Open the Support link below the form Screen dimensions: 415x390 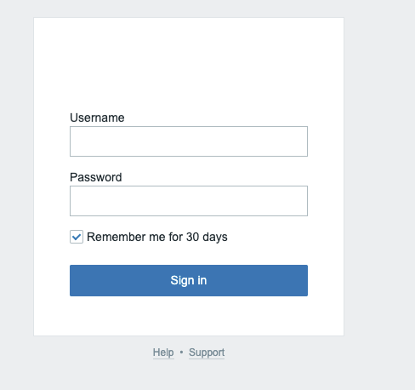[x=207, y=352]
